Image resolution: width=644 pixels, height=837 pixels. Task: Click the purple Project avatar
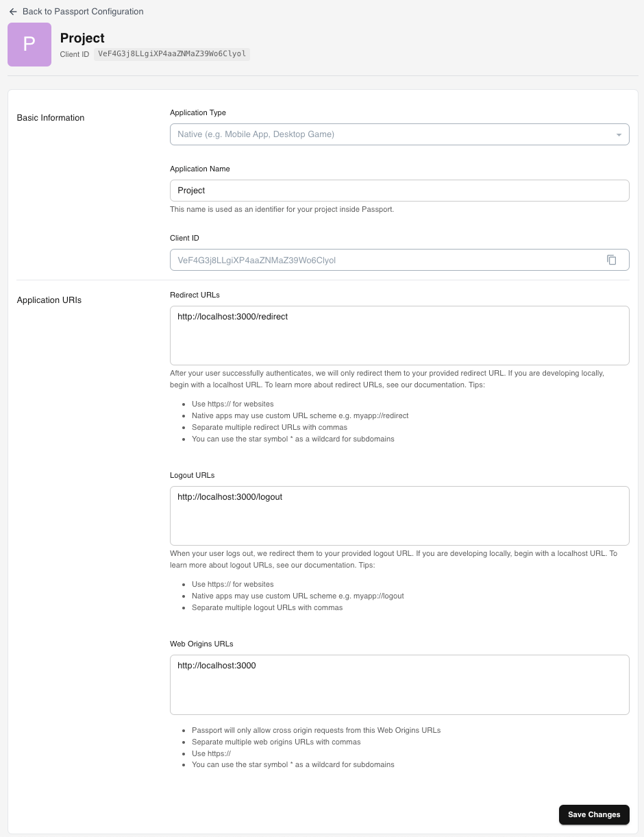[x=29, y=44]
